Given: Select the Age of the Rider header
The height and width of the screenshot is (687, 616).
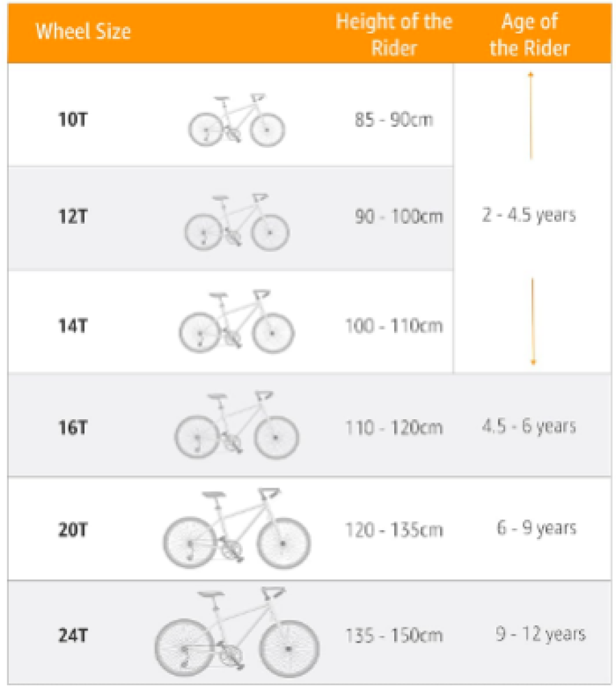Looking at the screenshot, I should point(530,34).
